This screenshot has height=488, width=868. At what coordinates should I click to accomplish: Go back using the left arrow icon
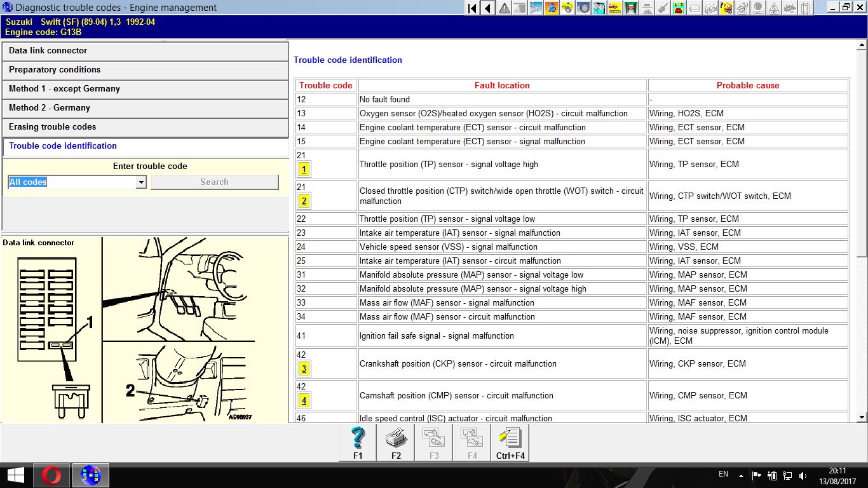(x=488, y=8)
